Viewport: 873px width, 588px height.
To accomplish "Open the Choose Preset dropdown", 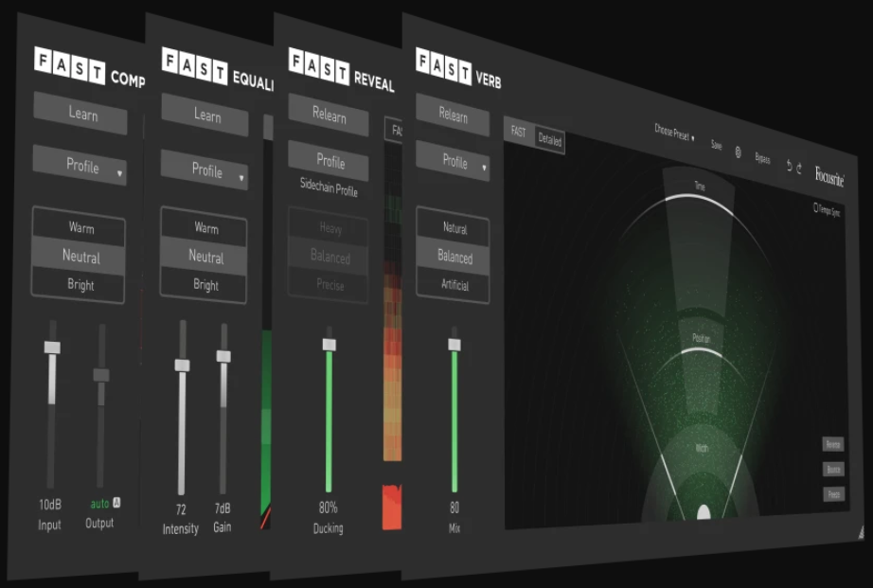I will tap(674, 134).
